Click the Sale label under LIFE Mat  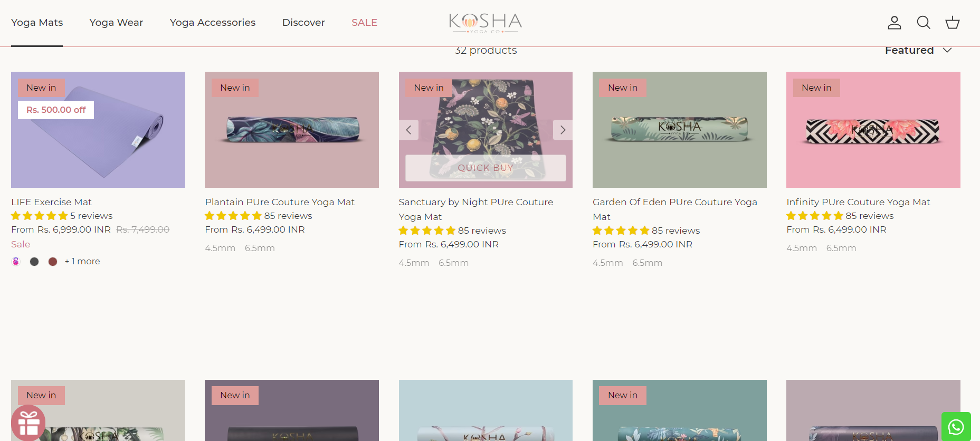(21, 244)
